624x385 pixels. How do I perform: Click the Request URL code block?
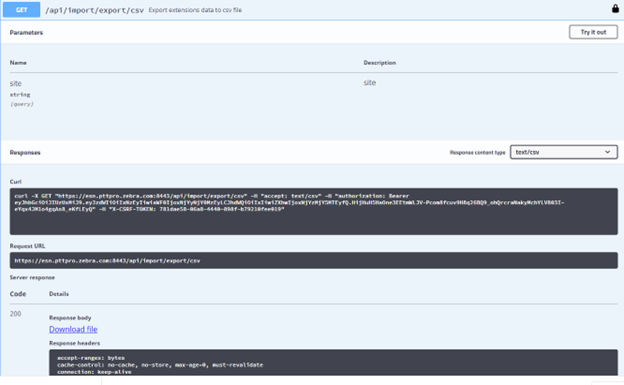tap(314, 260)
